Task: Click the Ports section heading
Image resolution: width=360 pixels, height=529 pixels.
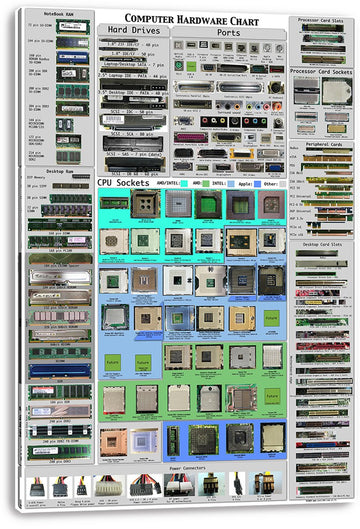Action: click(228, 33)
